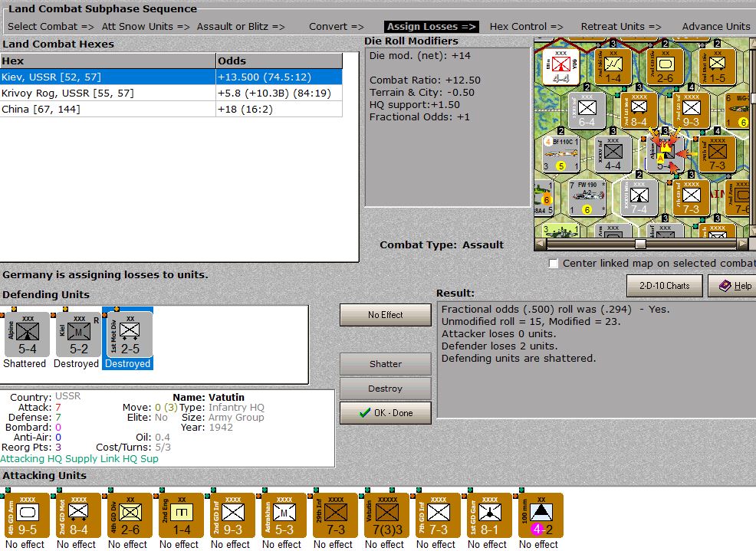This screenshot has height=551, width=756.
Task: Open the 2-D-10 Charts
Action: (x=665, y=286)
